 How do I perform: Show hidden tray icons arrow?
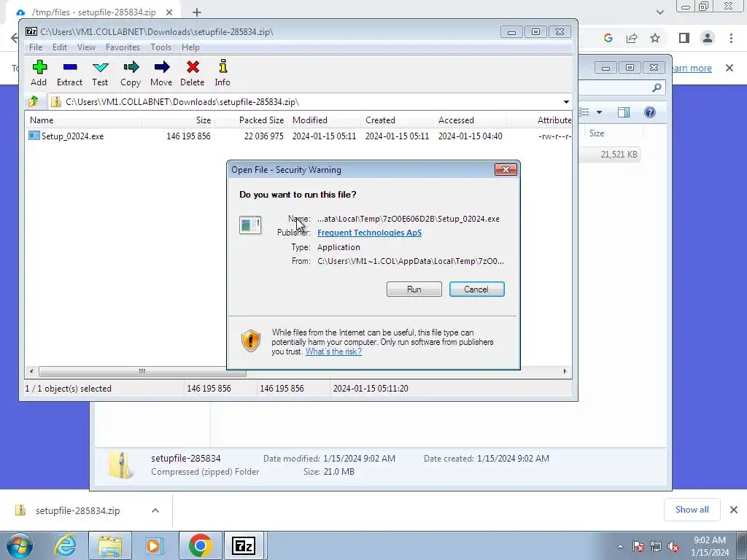point(620,546)
